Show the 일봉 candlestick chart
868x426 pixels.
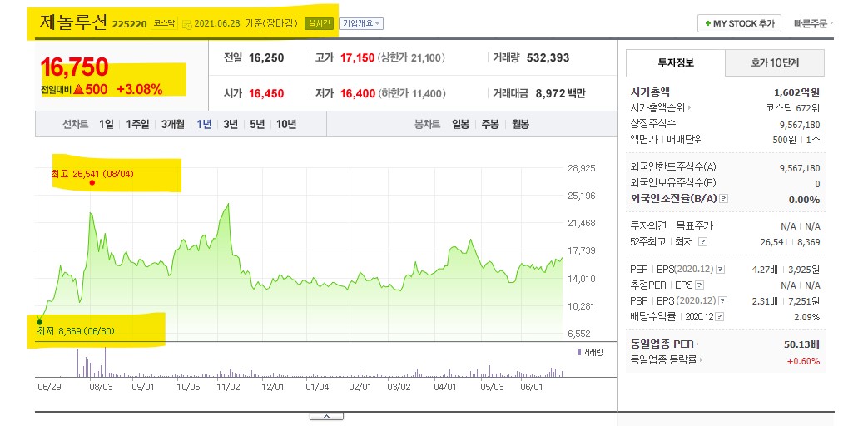point(460,124)
